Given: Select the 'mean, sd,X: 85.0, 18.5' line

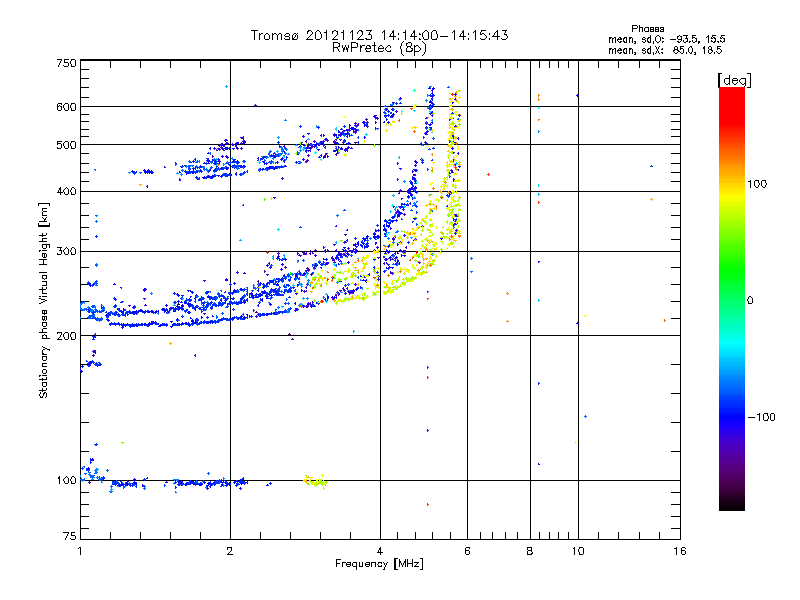Looking at the screenshot, I should point(665,50).
